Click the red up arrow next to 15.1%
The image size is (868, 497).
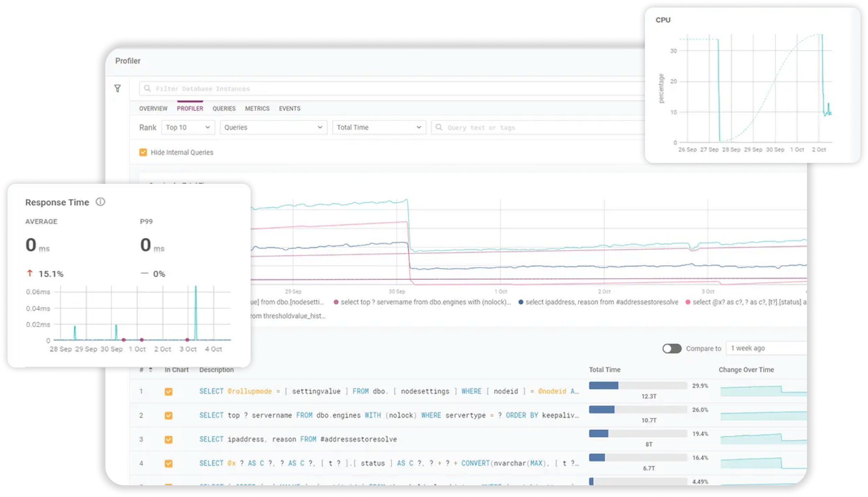[x=30, y=274]
